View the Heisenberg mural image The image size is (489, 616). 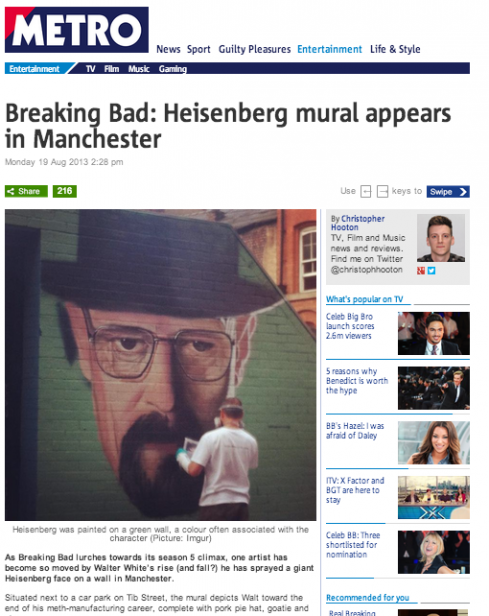[x=160, y=365]
